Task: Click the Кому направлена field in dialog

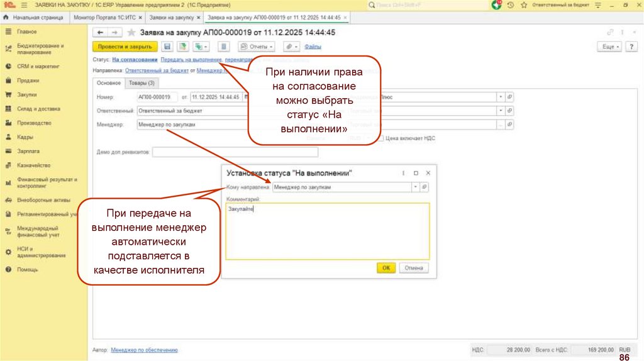Action: coord(342,187)
